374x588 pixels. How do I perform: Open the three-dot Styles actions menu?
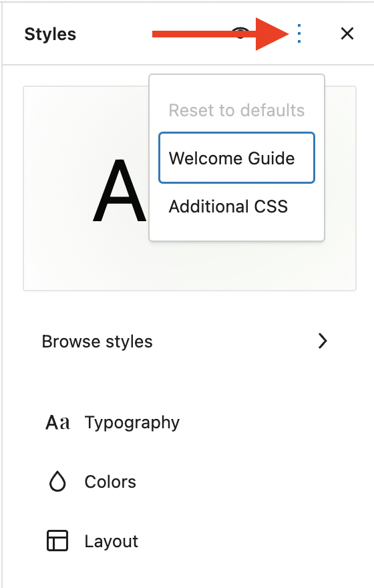tap(299, 34)
